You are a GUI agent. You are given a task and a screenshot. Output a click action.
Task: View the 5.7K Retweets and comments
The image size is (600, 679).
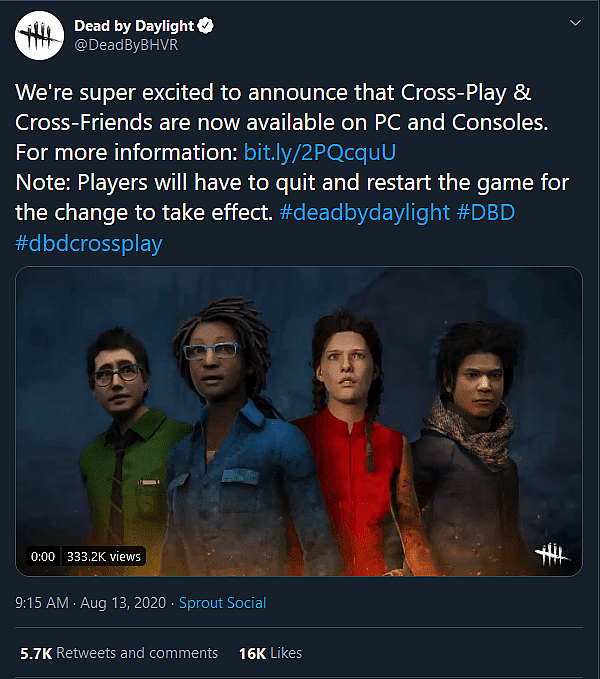point(119,653)
